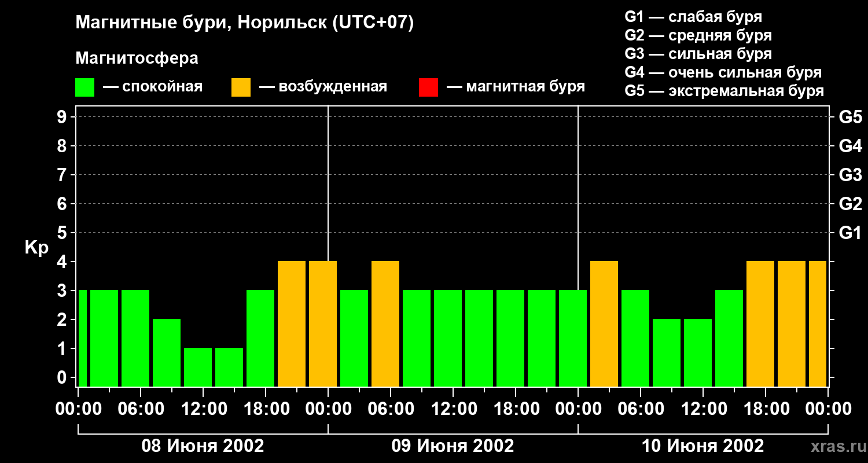
Task: Click the right-axis 'G2' scale label
Action: click(x=850, y=204)
